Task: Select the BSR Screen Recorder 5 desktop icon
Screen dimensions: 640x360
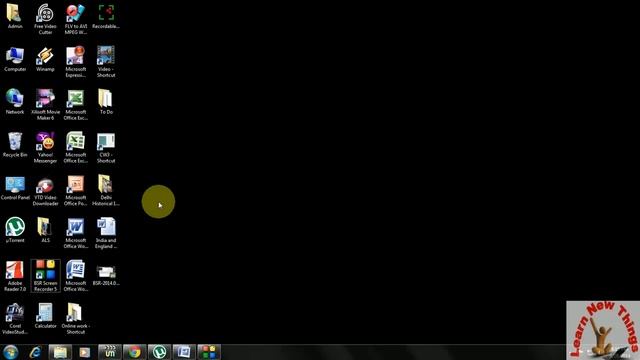Action: pyautogui.click(x=45, y=276)
